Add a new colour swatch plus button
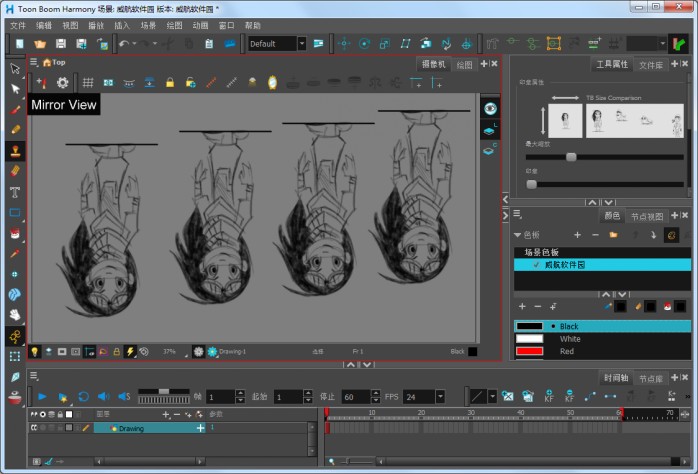 click(x=522, y=306)
